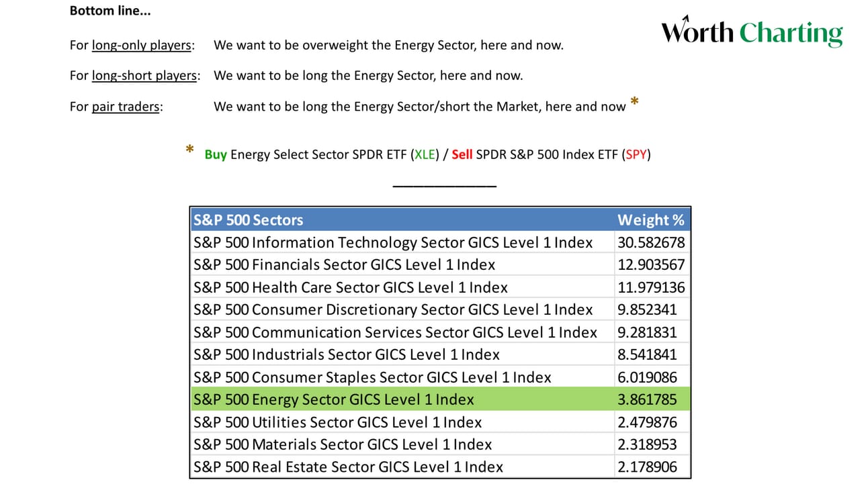Click the sentence 'We want to be long the Energy Sector, here and now.'
The image size is (868, 488).
368,76
